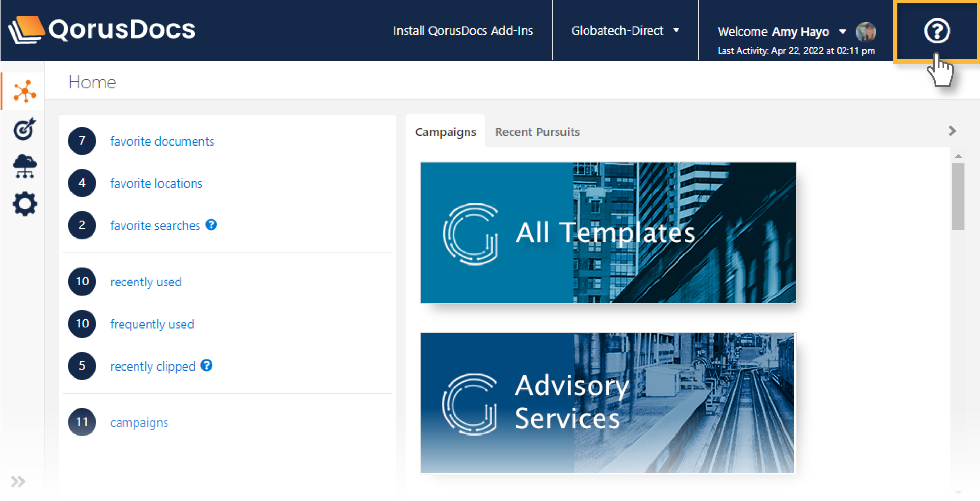980x501 pixels.
Task: Click the campaigns panel vertical scrollbar
Action: 958,197
